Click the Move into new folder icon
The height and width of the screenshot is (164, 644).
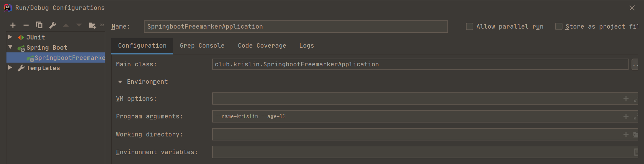point(92,26)
